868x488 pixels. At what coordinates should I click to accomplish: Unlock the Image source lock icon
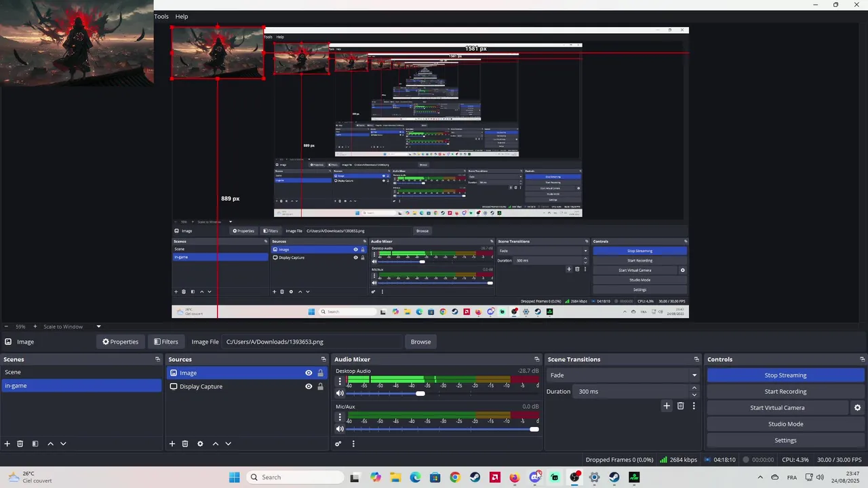(320, 373)
